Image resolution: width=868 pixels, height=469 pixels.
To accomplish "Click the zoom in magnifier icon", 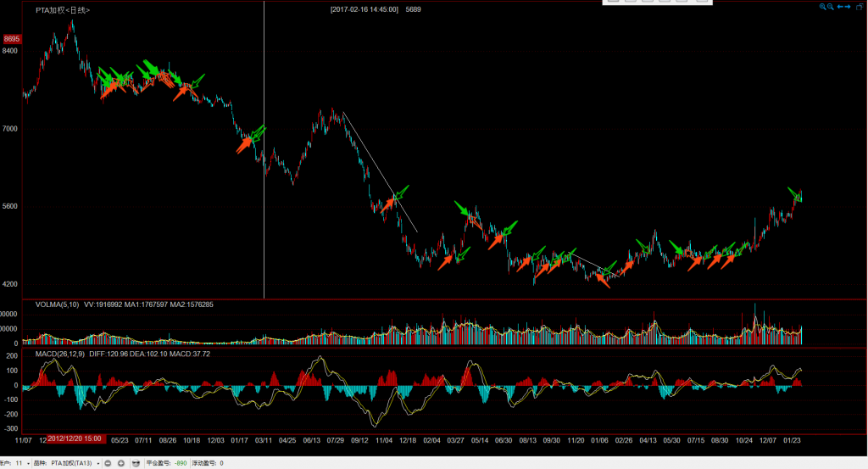I will click(822, 7).
